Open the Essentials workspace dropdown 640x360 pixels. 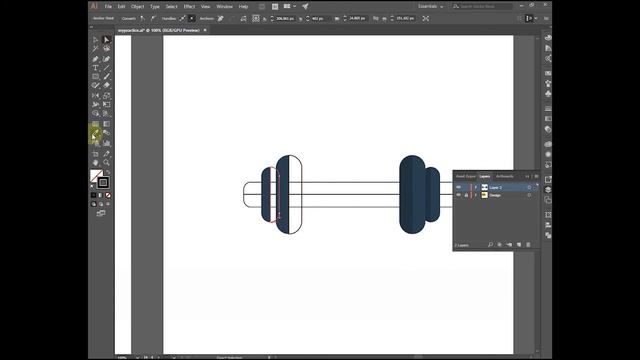pos(430,7)
